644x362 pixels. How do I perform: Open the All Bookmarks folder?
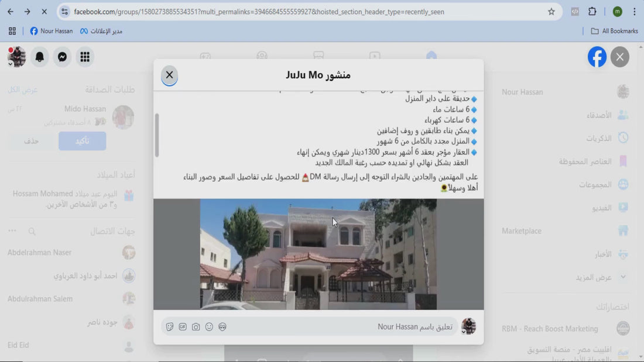click(x=614, y=31)
